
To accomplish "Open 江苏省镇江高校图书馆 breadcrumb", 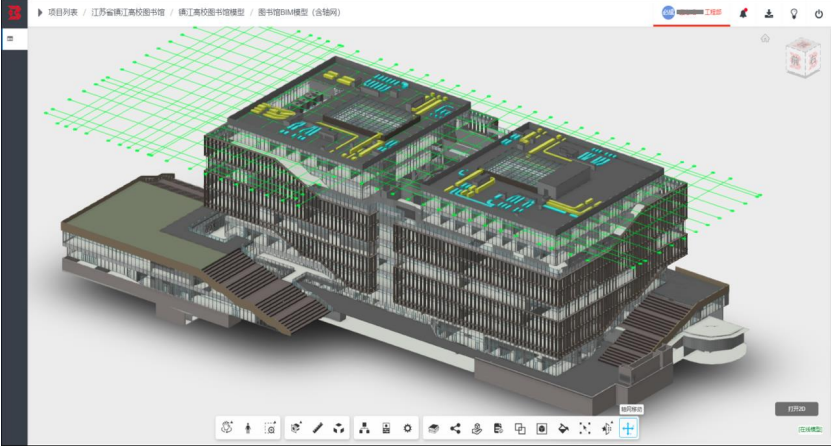I will [x=128, y=12].
